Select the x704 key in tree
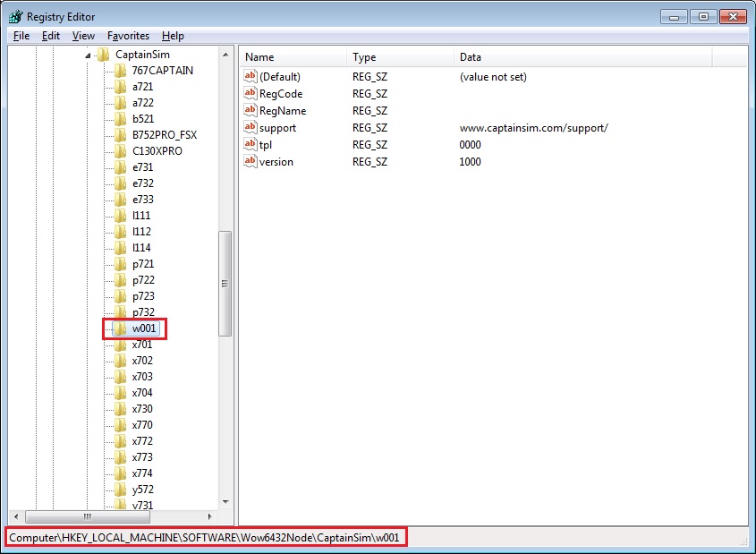The height and width of the screenshot is (554, 756). point(142,393)
